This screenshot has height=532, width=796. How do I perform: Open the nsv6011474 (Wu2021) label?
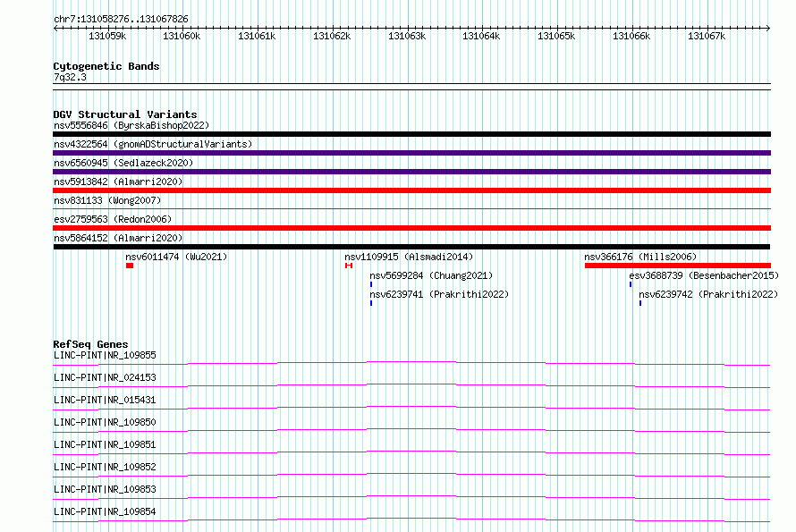click(177, 257)
